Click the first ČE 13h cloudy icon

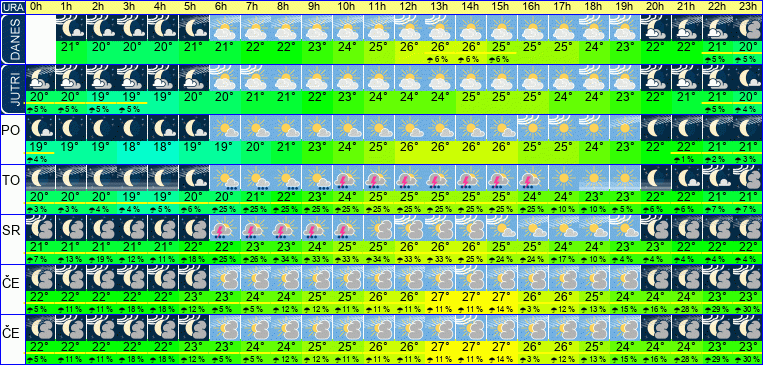coord(440,278)
